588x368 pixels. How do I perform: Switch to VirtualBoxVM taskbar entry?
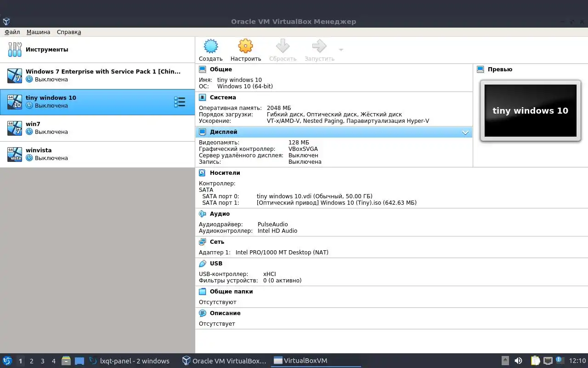316,361
